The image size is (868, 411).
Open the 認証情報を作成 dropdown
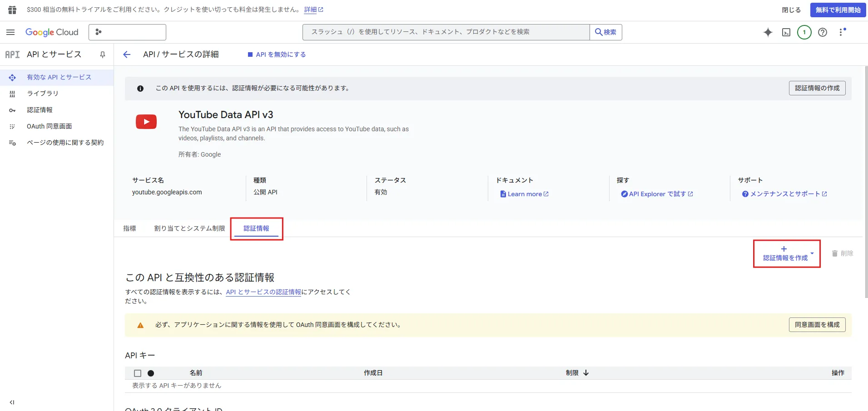787,253
